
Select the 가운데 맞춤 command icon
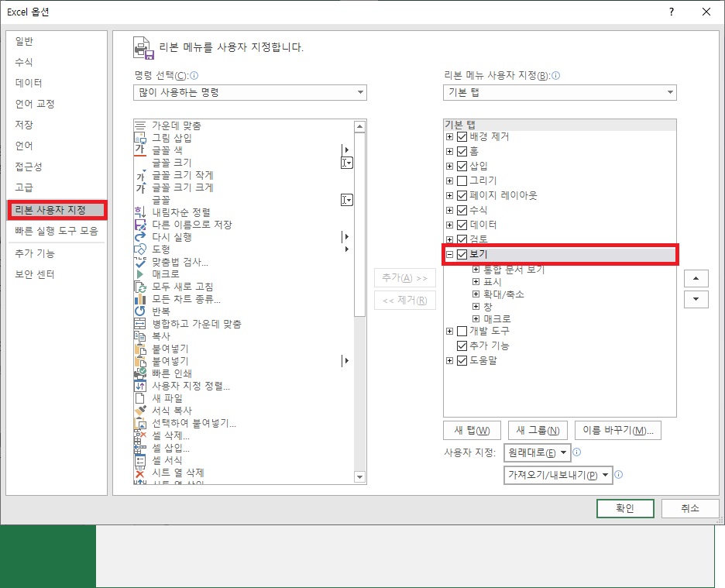point(139,126)
